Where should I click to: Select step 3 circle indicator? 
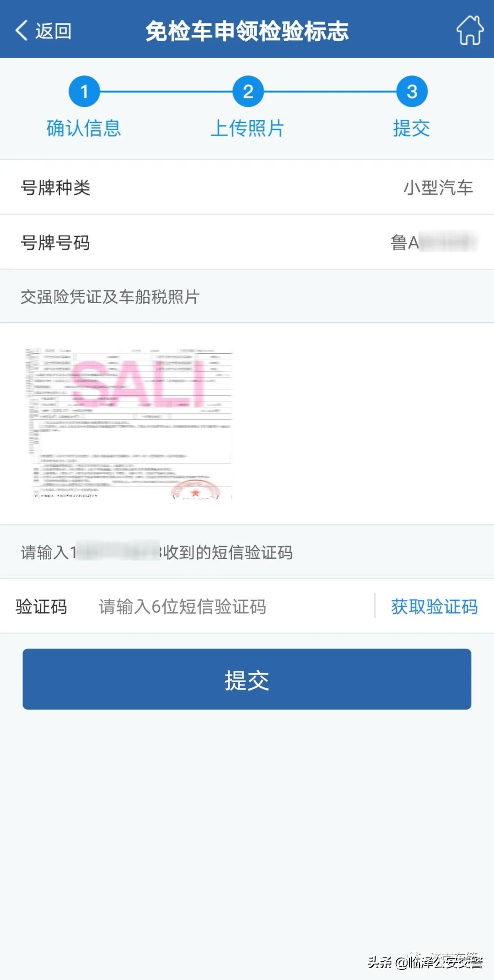412,91
